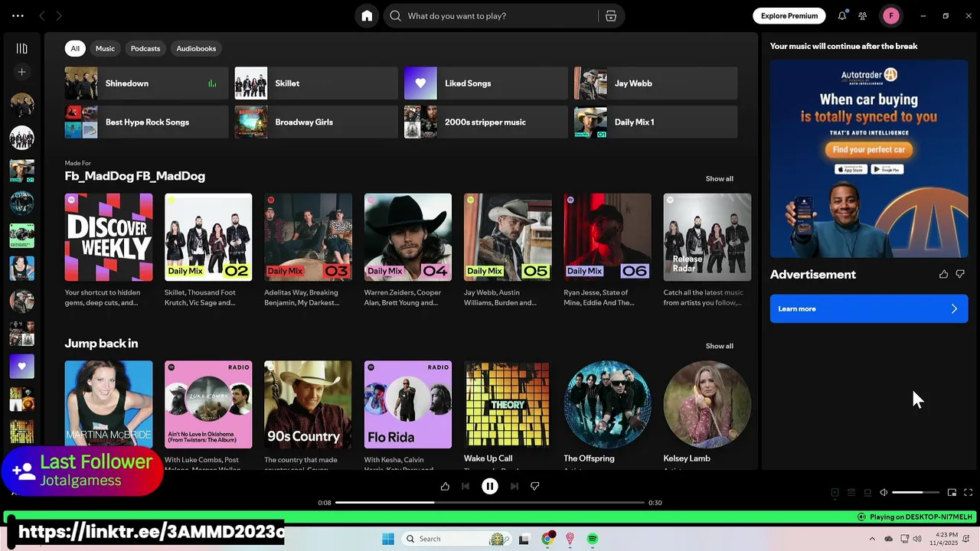
Task: Open the Skillet shortcut tile
Action: [x=316, y=83]
